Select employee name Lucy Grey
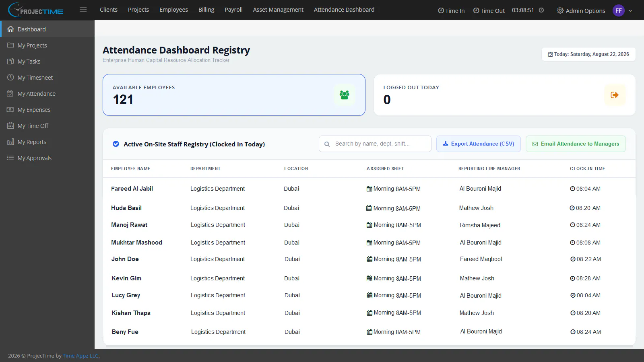Screen dimensions: 644x362 pyautogui.click(x=126, y=295)
